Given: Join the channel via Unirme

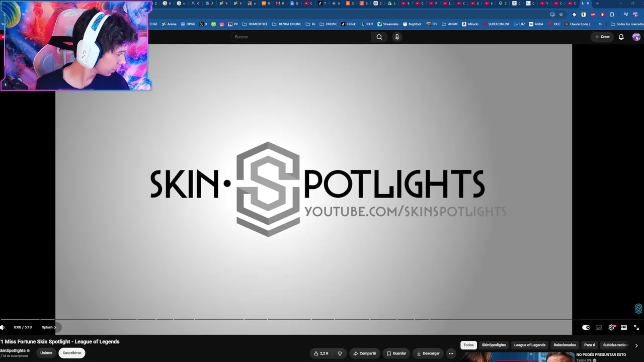Looking at the screenshot, I should 46,353.
